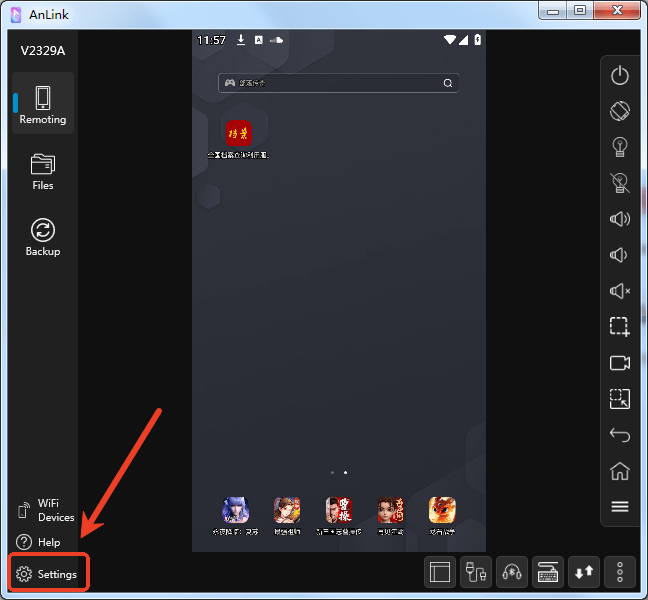Rotate the phone screen

(x=619, y=111)
